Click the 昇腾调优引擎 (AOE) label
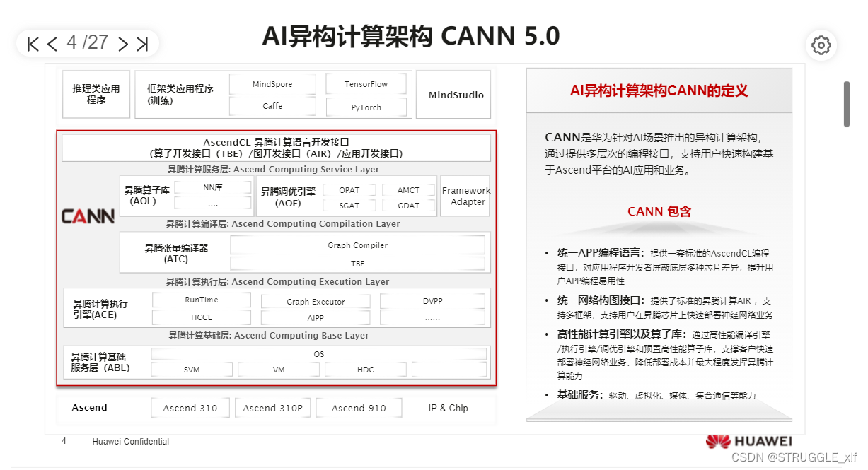Screen dimensions: 868x470 pyautogui.click(x=288, y=197)
